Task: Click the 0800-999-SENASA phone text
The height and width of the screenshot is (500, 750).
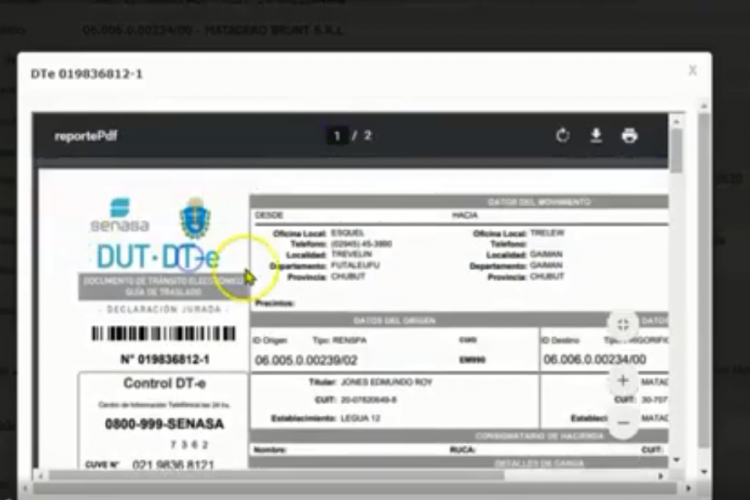Action: [x=164, y=424]
